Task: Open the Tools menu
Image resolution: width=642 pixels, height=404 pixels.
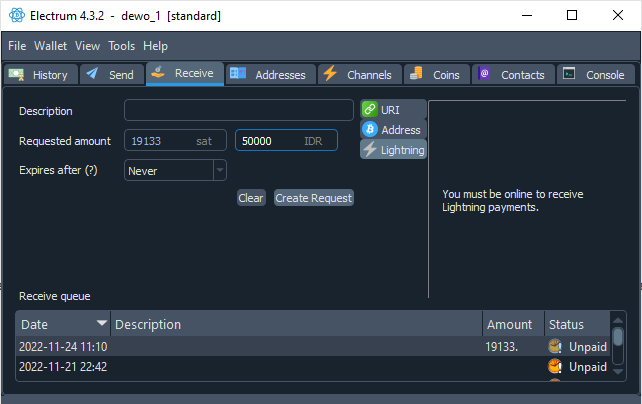Action: (x=122, y=46)
